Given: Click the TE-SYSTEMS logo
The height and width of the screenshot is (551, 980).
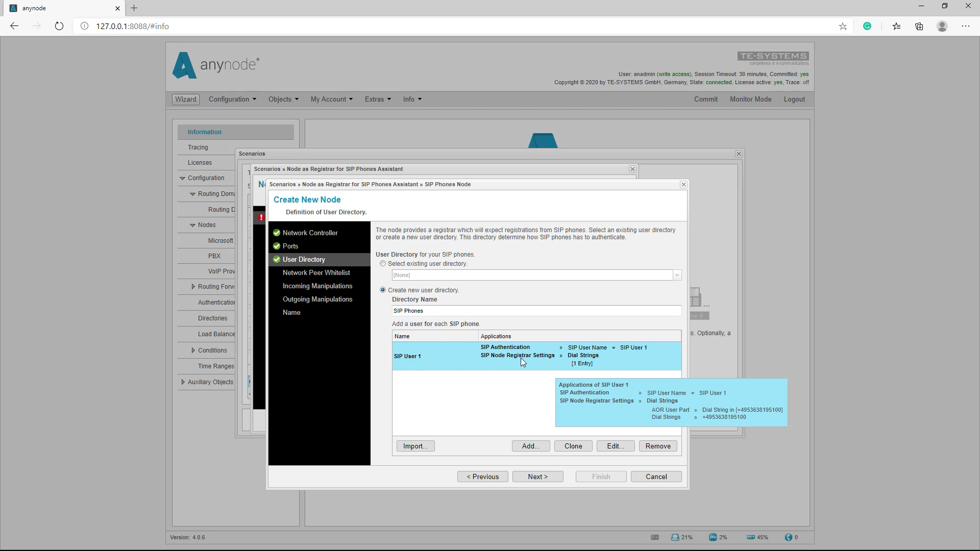Looking at the screenshot, I should [x=773, y=58].
